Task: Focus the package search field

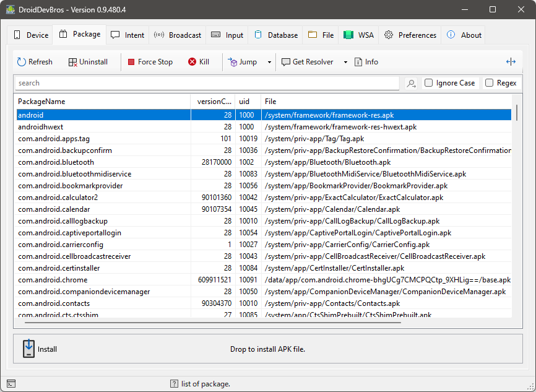Action: pos(207,83)
